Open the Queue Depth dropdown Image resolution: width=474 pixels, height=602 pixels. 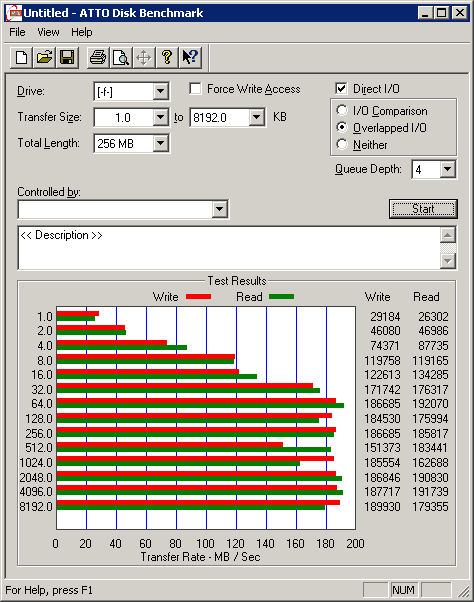(x=448, y=169)
